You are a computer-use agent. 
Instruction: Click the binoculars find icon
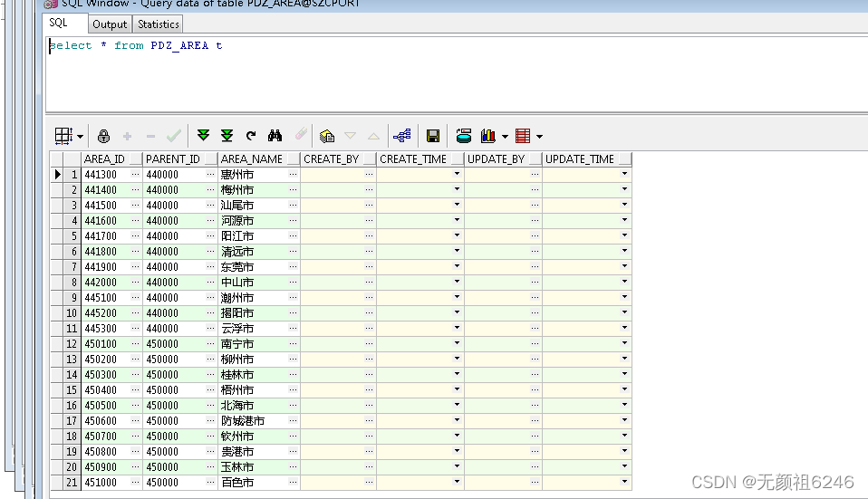(x=275, y=136)
